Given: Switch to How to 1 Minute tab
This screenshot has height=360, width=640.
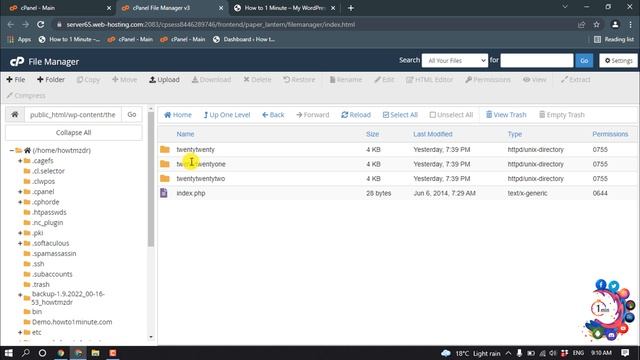Looking at the screenshot, I should [x=284, y=8].
